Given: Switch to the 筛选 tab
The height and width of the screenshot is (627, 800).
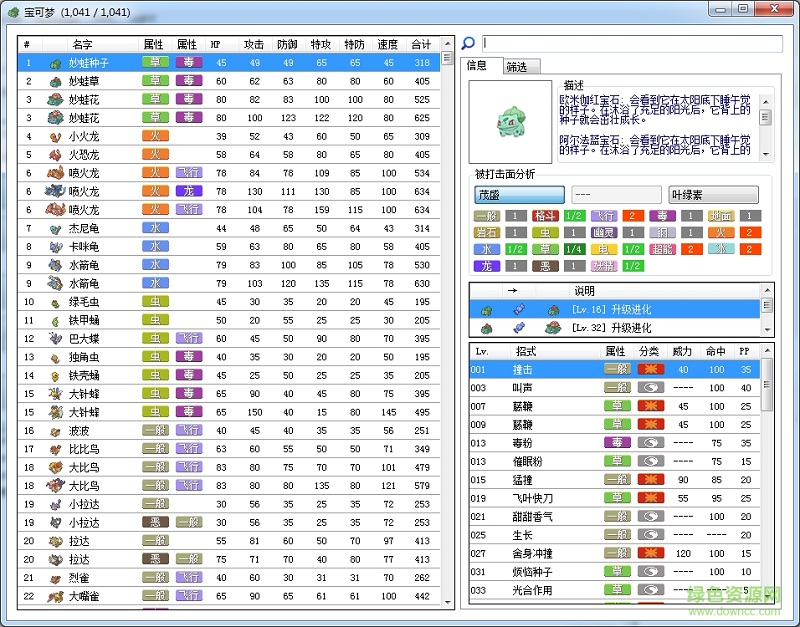Looking at the screenshot, I should (517, 67).
